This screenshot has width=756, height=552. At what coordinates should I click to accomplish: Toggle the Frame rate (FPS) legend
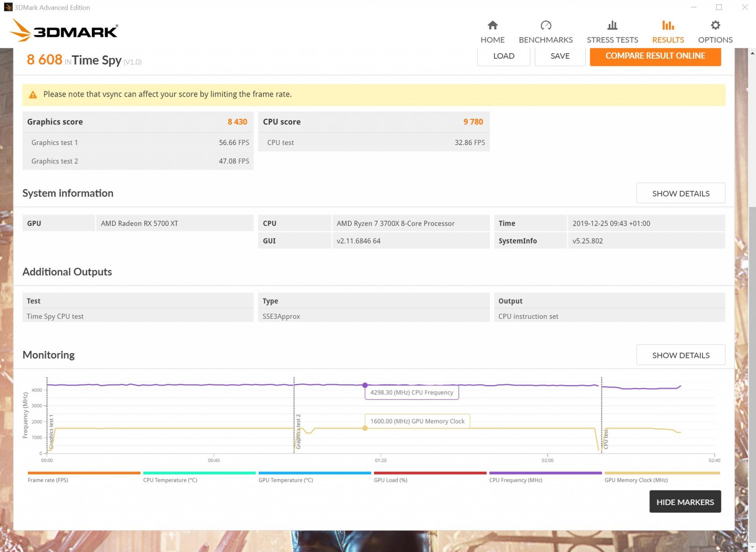point(48,480)
